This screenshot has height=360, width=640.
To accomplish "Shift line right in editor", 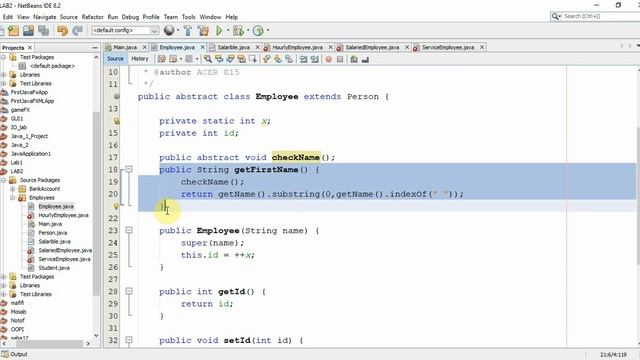I will [x=314, y=59].
